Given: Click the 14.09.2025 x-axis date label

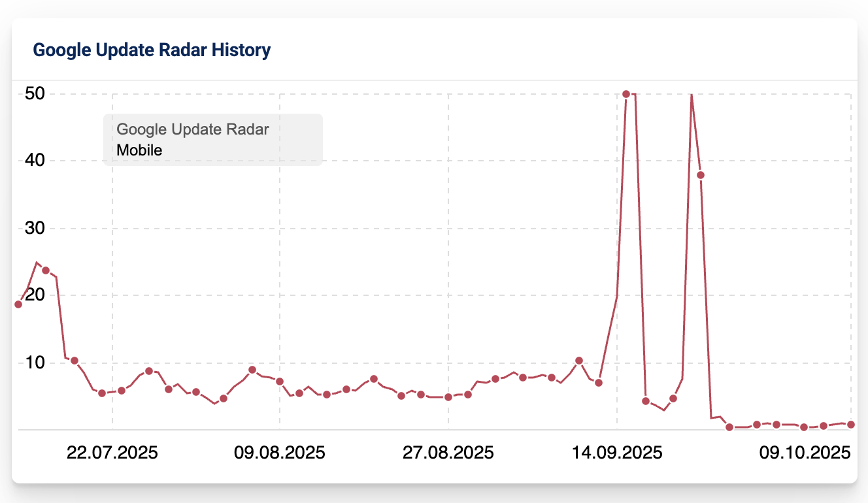Looking at the screenshot, I should 616,453.
